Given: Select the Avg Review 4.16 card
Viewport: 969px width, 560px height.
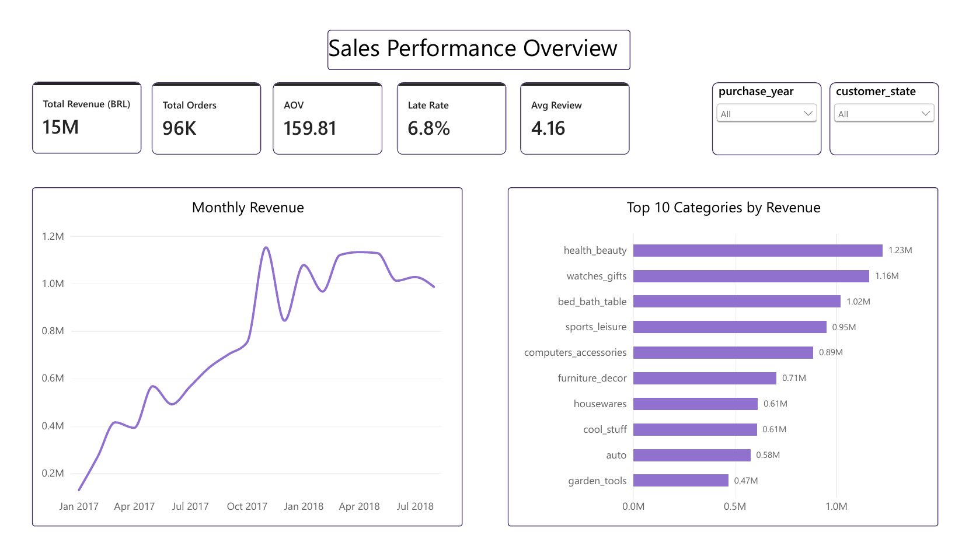Looking at the screenshot, I should (575, 118).
